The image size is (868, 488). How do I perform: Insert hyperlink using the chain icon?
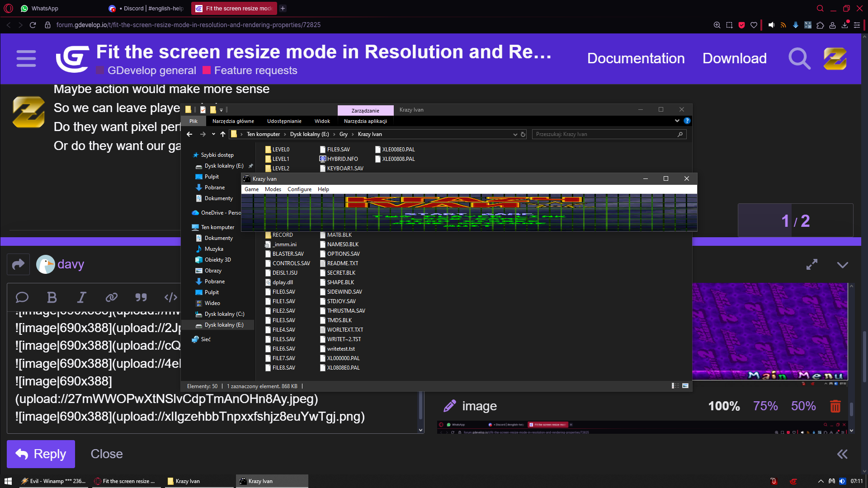tap(111, 297)
